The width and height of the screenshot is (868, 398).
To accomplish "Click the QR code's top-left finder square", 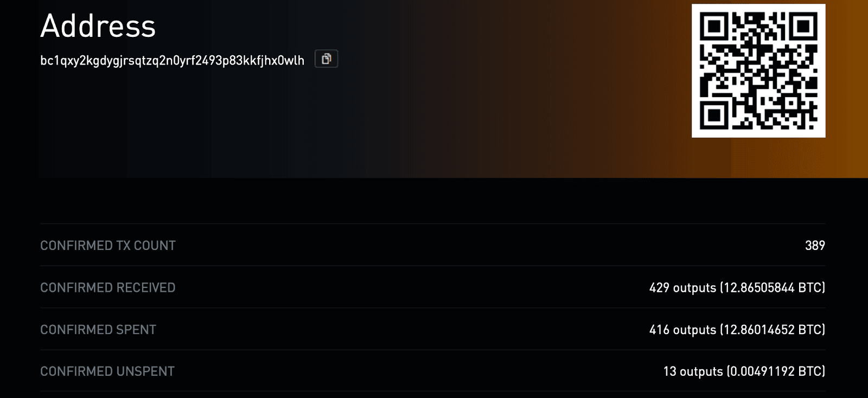I will click(x=714, y=26).
